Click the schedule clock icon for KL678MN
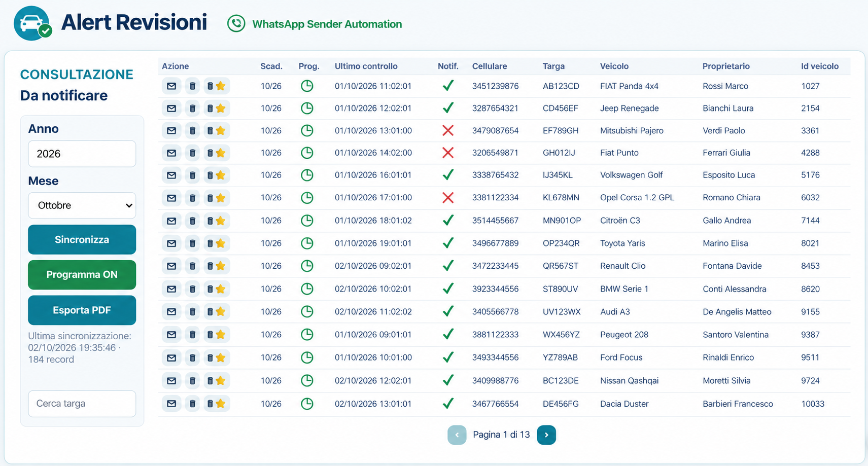The image size is (868, 466). click(x=307, y=198)
